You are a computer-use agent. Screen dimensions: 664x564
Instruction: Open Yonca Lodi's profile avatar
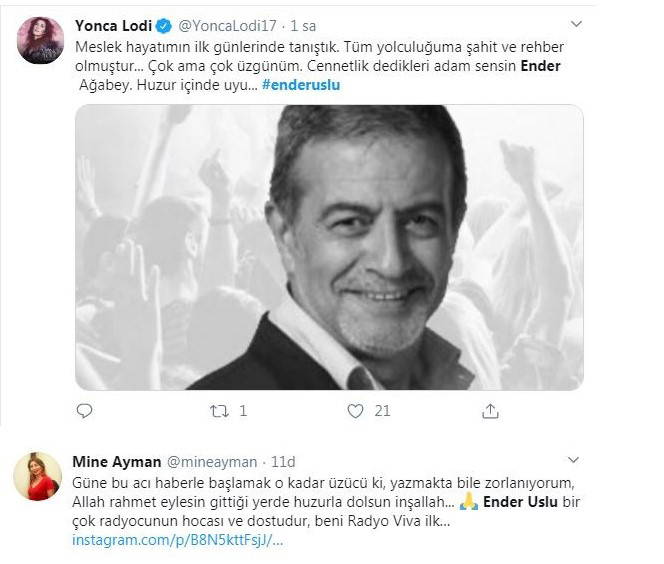[x=40, y=40]
